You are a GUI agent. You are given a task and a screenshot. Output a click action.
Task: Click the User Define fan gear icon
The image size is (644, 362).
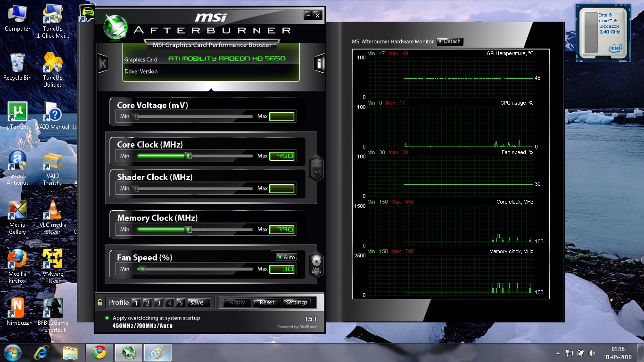[x=316, y=264]
